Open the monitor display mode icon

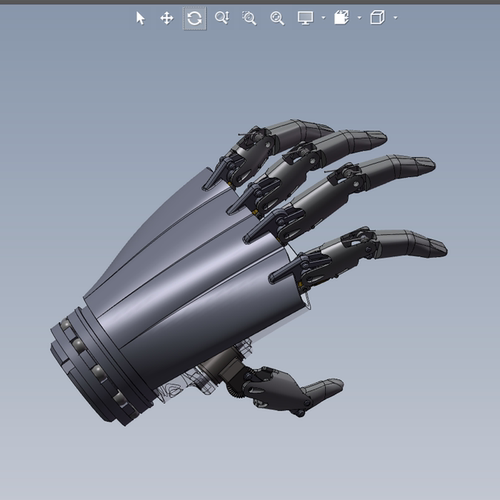305,18
